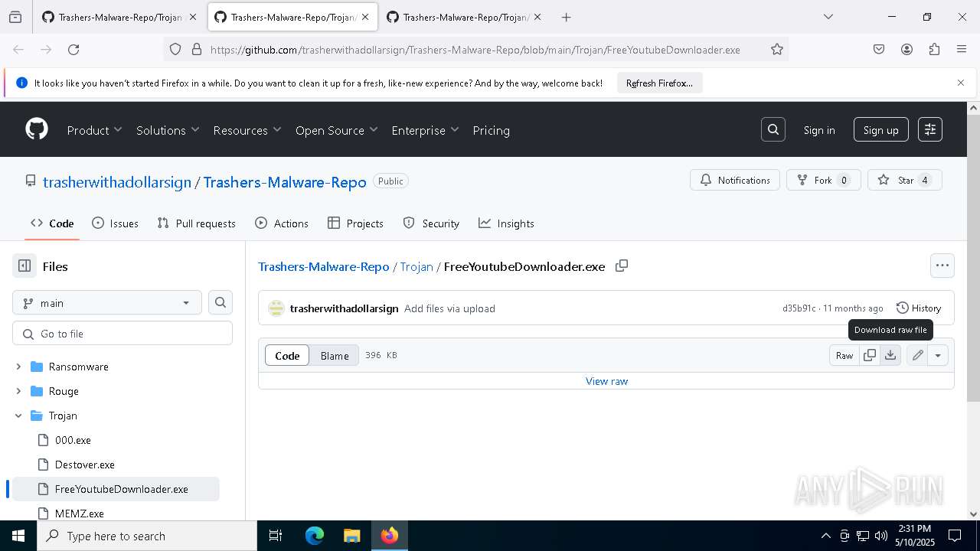Click the Go to file input
Screen dimensions: 980x551
pos(122,334)
